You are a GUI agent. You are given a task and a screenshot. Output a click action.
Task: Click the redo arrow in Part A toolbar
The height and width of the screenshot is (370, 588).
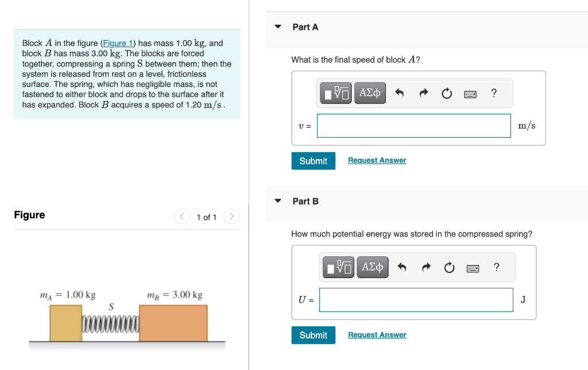pos(424,92)
